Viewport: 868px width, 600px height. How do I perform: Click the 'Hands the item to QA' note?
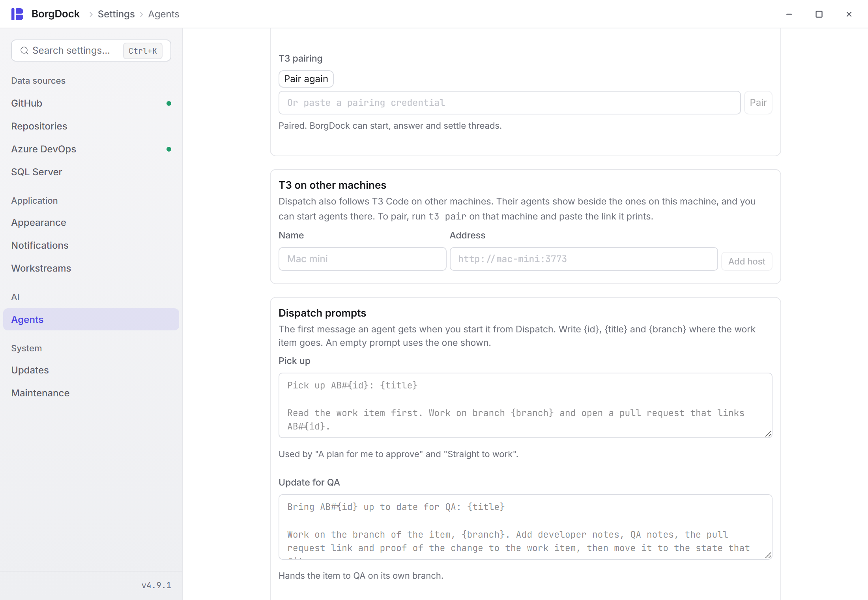(361, 576)
